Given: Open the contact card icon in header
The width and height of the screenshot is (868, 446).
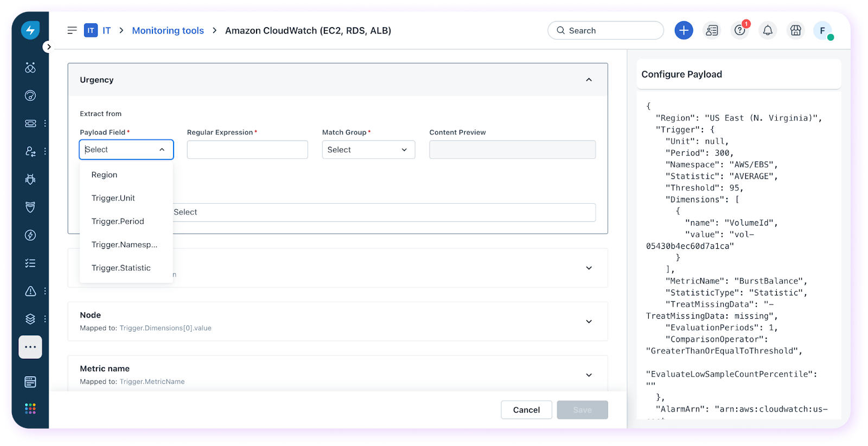Looking at the screenshot, I should [712, 30].
